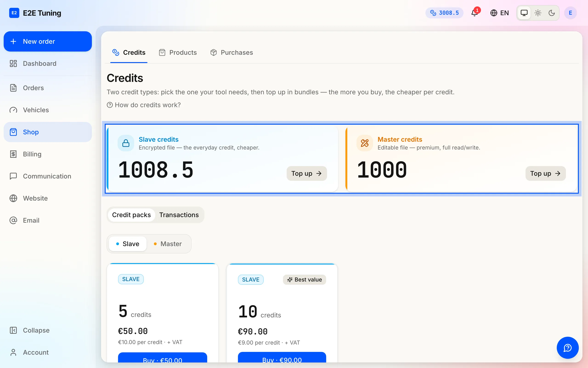Go to Dashboard in sidebar
Screen dimensions: 588x368
48,63
